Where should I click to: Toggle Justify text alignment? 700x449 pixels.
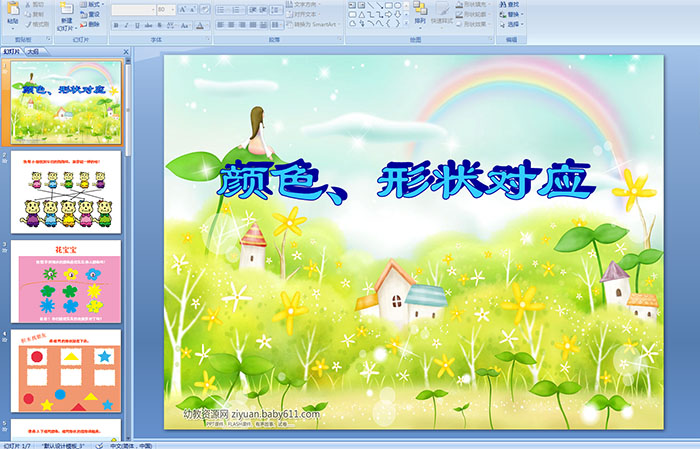[x=253, y=25]
